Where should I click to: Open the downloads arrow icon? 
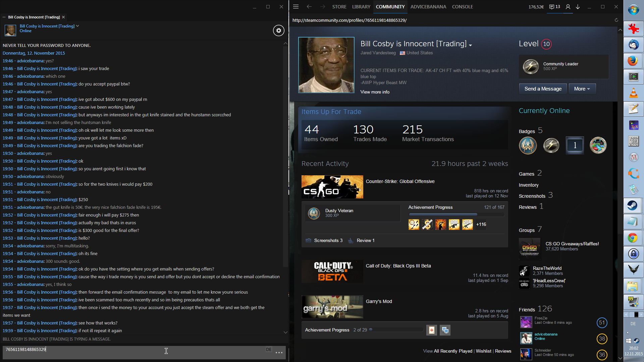[578, 7]
